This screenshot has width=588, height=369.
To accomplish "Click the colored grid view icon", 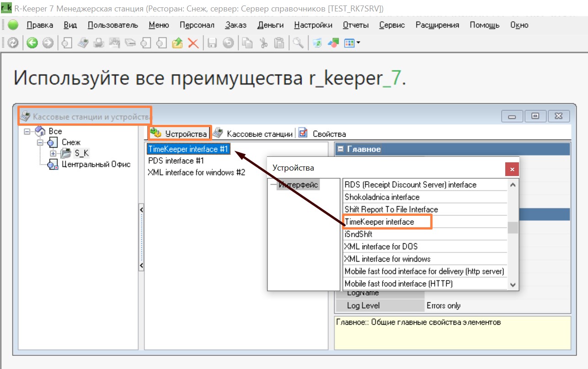I will click(x=349, y=43).
